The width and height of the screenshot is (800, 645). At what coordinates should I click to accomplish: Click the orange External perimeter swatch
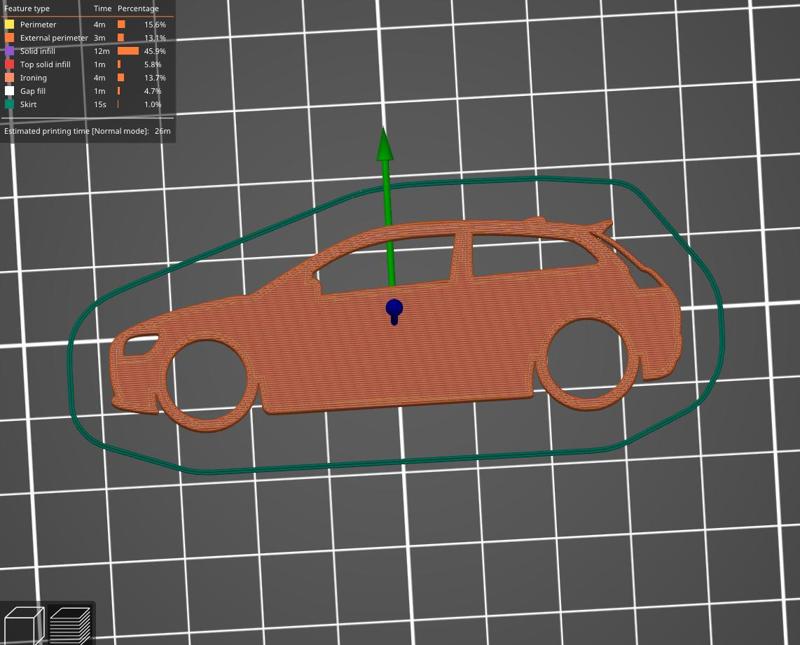click(x=10, y=38)
